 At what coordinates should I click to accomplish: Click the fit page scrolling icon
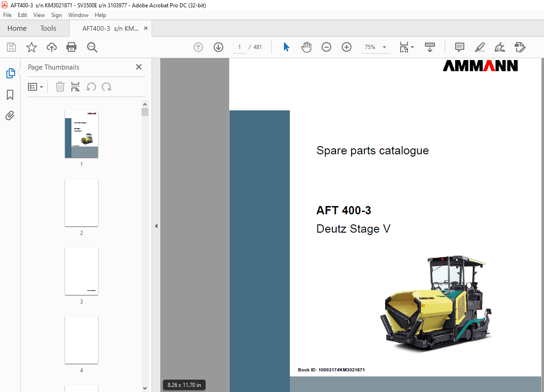pos(404,47)
